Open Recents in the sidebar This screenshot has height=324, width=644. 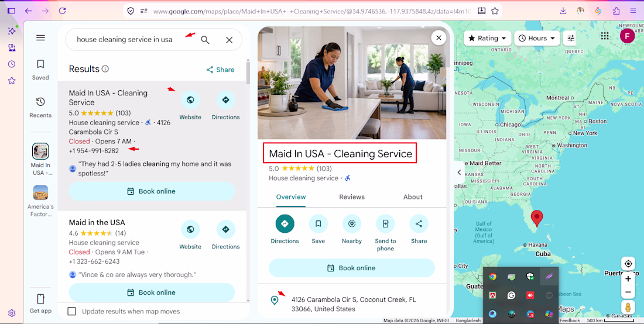click(x=40, y=108)
